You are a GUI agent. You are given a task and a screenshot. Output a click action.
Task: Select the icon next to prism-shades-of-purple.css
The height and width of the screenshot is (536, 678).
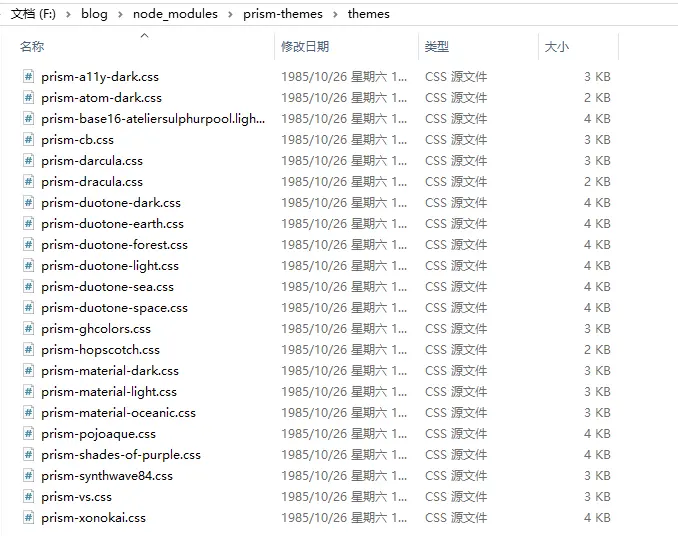point(28,455)
